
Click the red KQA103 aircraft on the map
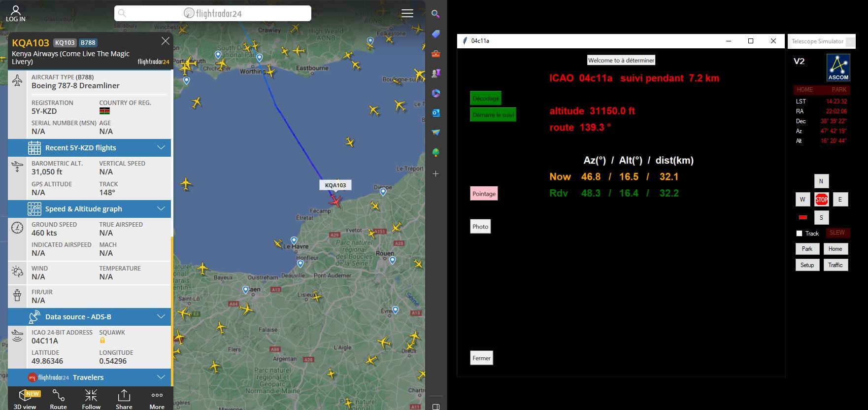pyautogui.click(x=335, y=201)
